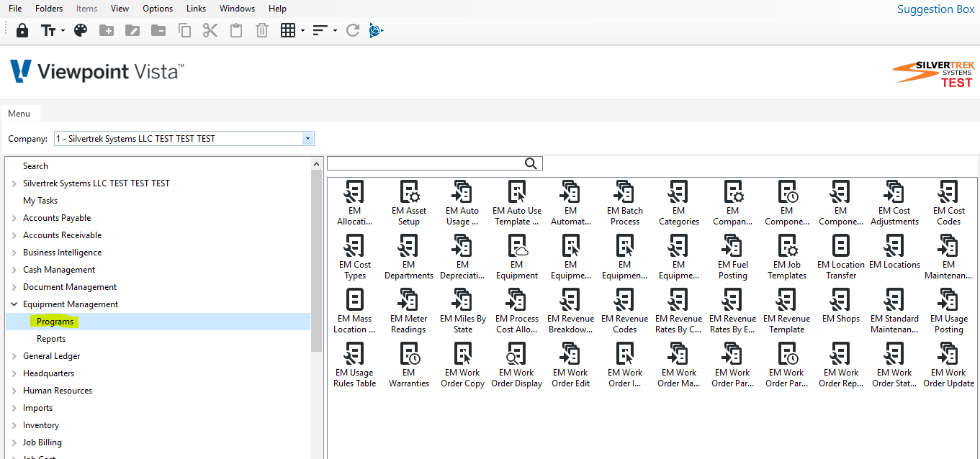
Task: Click the refresh icon in toolbar
Action: (353, 30)
